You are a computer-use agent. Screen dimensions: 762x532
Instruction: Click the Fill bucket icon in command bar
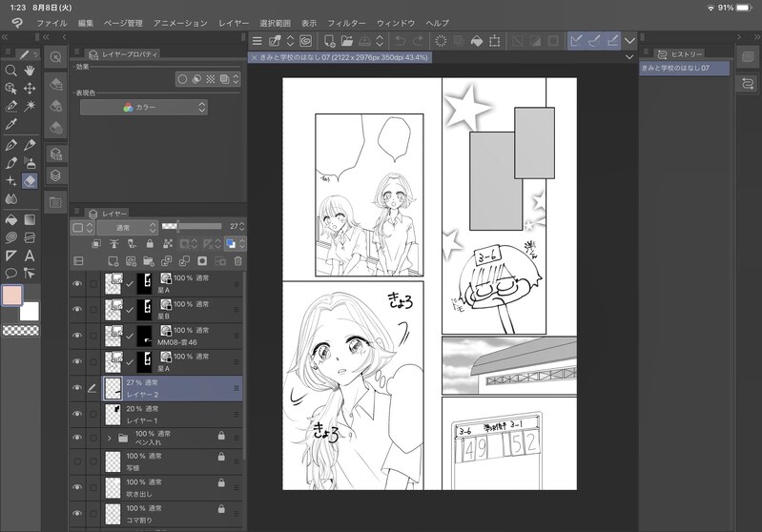[x=477, y=41]
